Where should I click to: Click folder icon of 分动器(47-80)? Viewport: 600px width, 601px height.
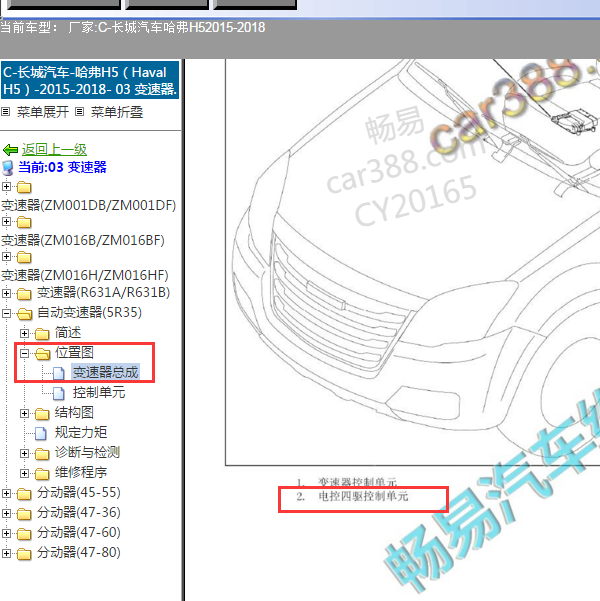24,553
